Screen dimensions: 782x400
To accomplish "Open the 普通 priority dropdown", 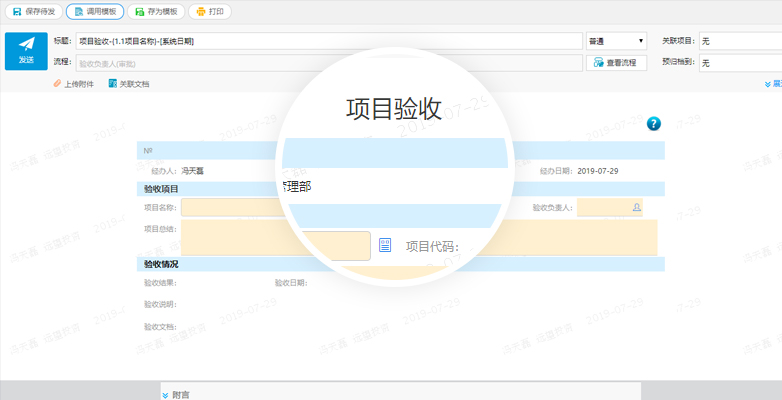I will coord(616,41).
